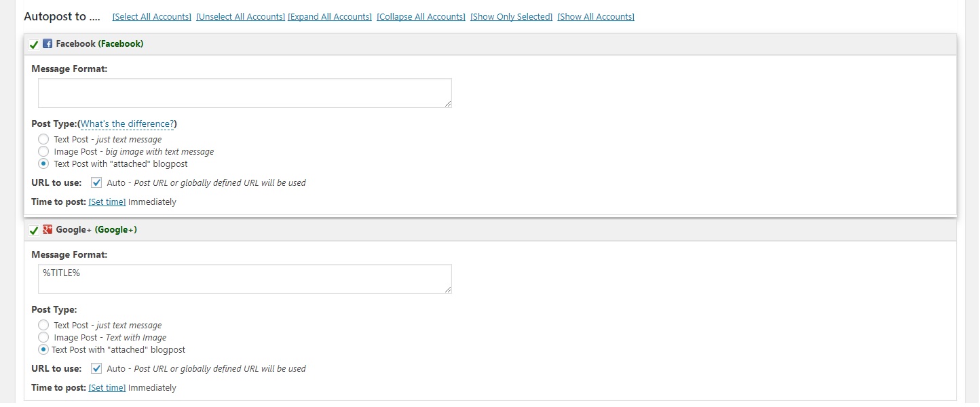
Task: Click the Select All Accounts link
Action: click(152, 17)
